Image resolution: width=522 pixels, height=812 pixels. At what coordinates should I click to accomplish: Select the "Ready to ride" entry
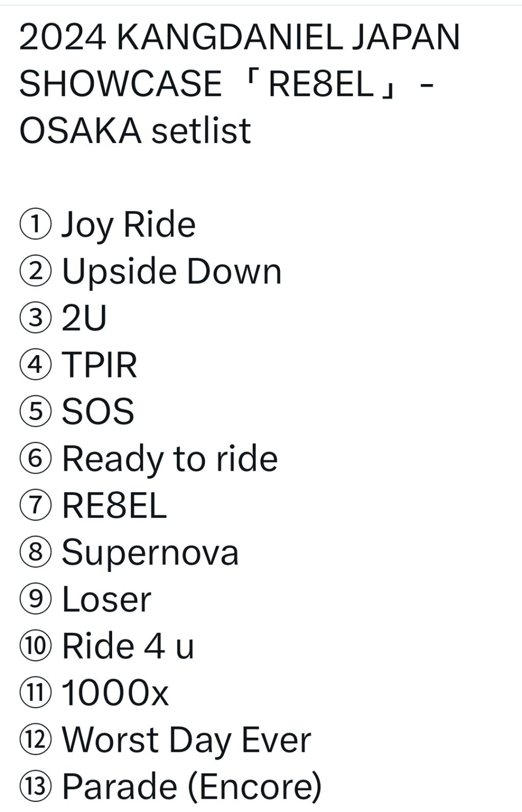pyautogui.click(x=170, y=459)
